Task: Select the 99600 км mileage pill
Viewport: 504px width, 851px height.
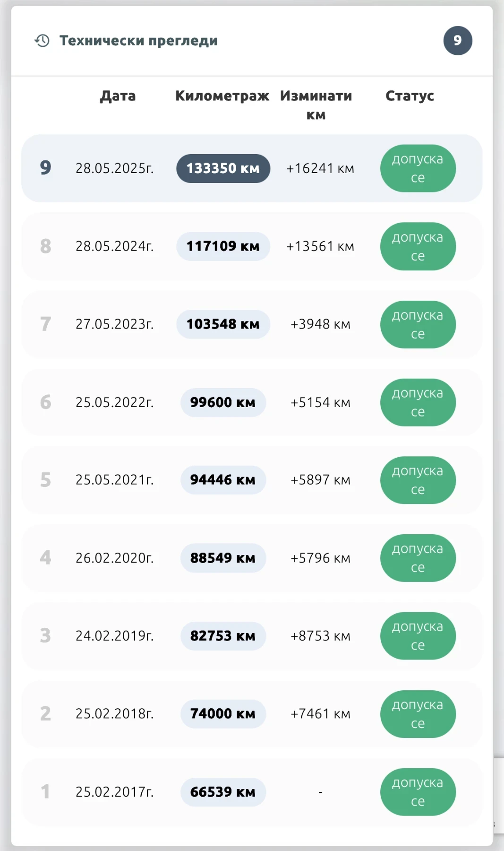Action: pyautogui.click(x=223, y=402)
